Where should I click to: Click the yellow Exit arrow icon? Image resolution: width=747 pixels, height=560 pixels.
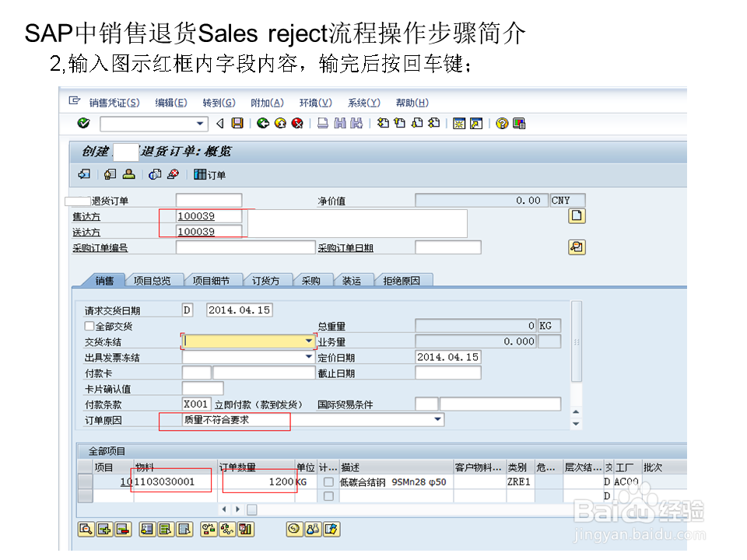pos(280,124)
